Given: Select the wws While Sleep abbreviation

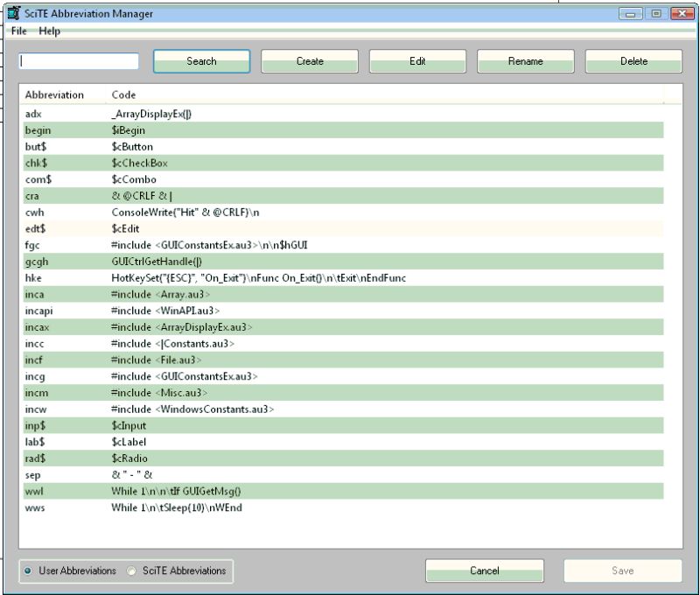Looking at the screenshot, I should [x=175, y=507].
